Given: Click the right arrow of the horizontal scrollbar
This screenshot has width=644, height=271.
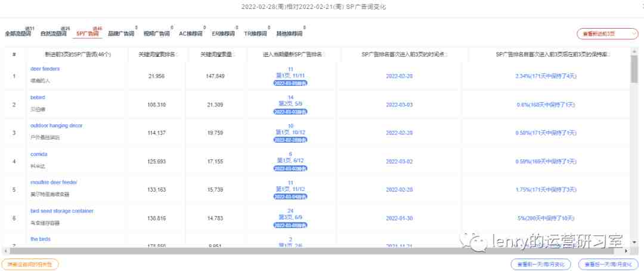Looking at the screenshot, I should point(626,251).
